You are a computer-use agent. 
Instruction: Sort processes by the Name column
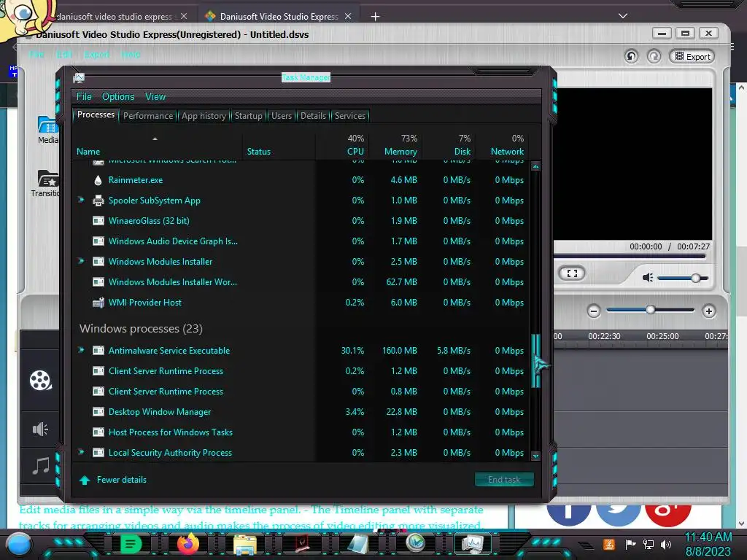coord(158,145)
